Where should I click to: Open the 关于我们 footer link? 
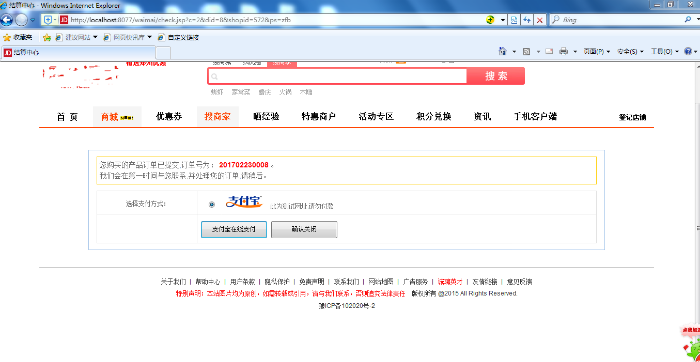pyautogui.click(x=173, y=282)
